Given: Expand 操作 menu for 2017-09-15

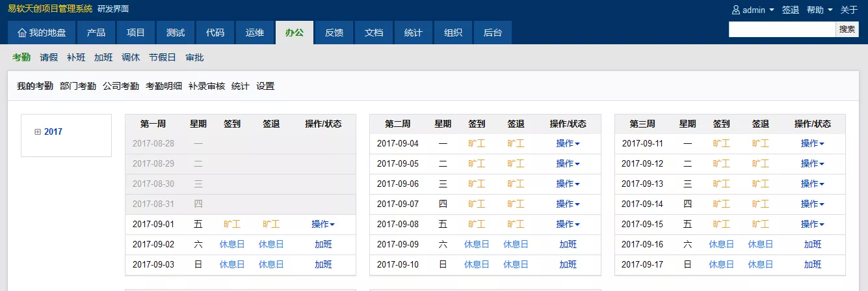Looking at the screenshot, I should click(812, 225).
